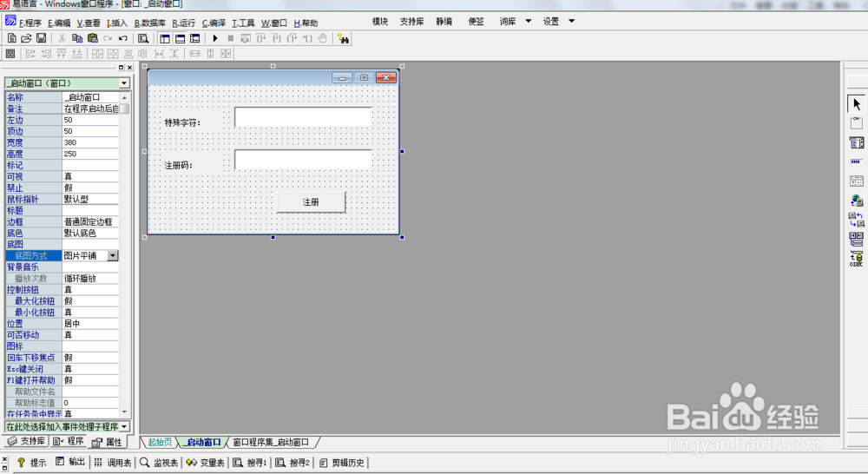Open the W.窗口 menu
This screenshot has width=868, height=474.
click(x=274, y=23)
